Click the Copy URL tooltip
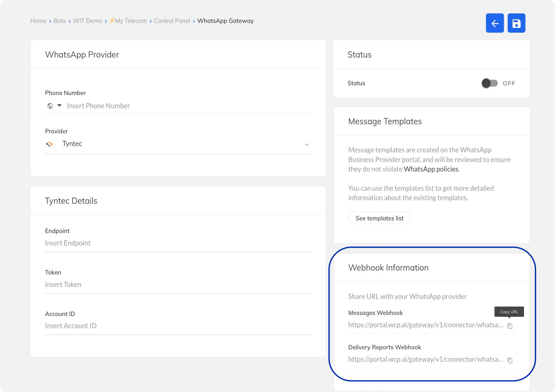Screen dimensions: 555x392 509,312
